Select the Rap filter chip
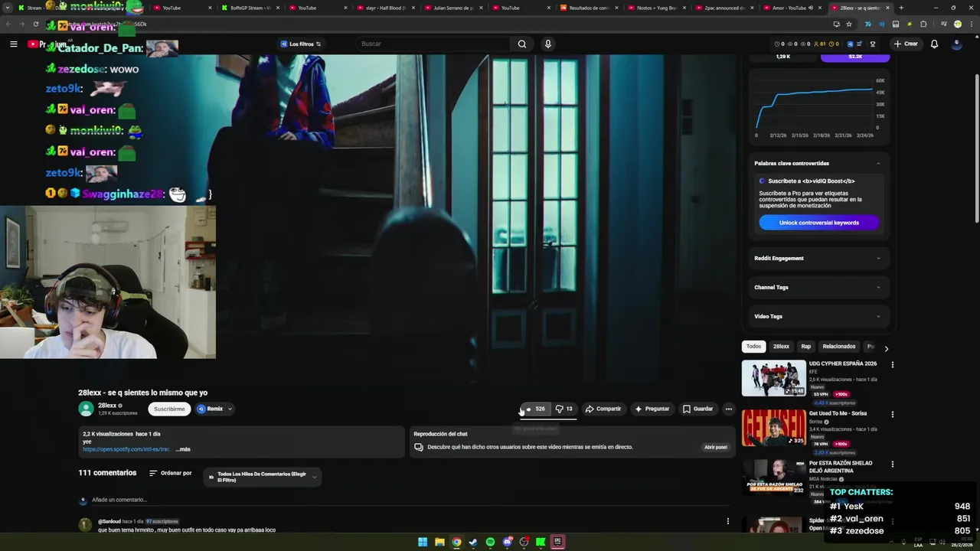980x551 pixels. [x=805, y=347]
